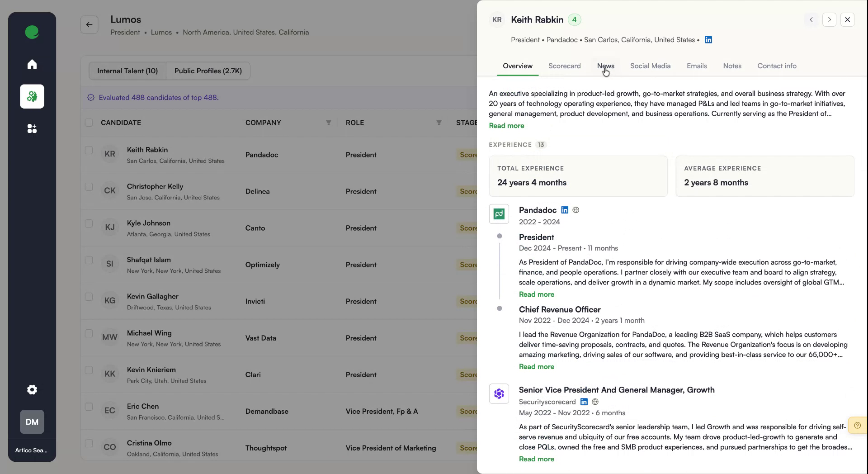Switch to the Scorecard tab

click(x=565, y=66)
